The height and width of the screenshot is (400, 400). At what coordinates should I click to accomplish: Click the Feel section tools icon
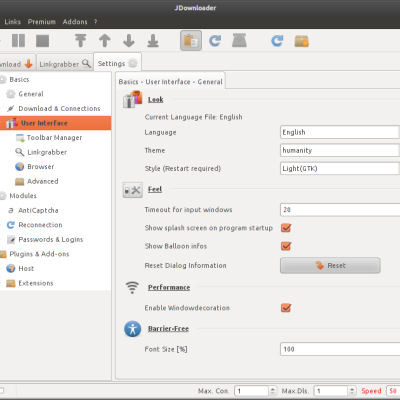pos(133,190)
